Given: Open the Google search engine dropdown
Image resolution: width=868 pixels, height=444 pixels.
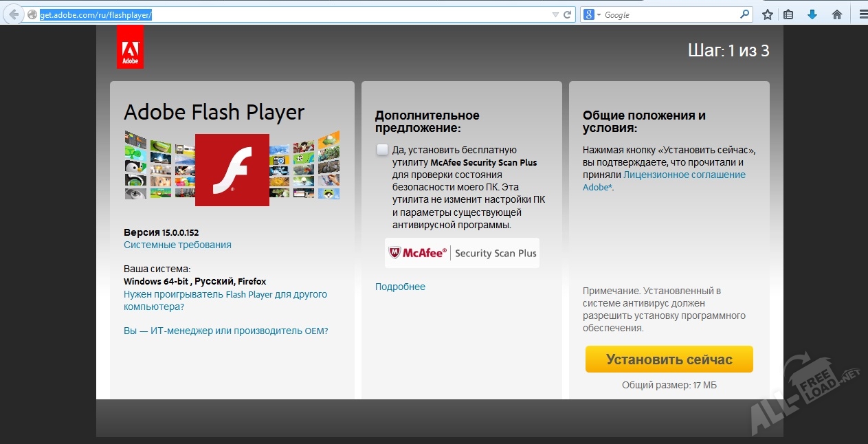Looking at the screenshot, I should pyautogui.click(x=592, y=14).
